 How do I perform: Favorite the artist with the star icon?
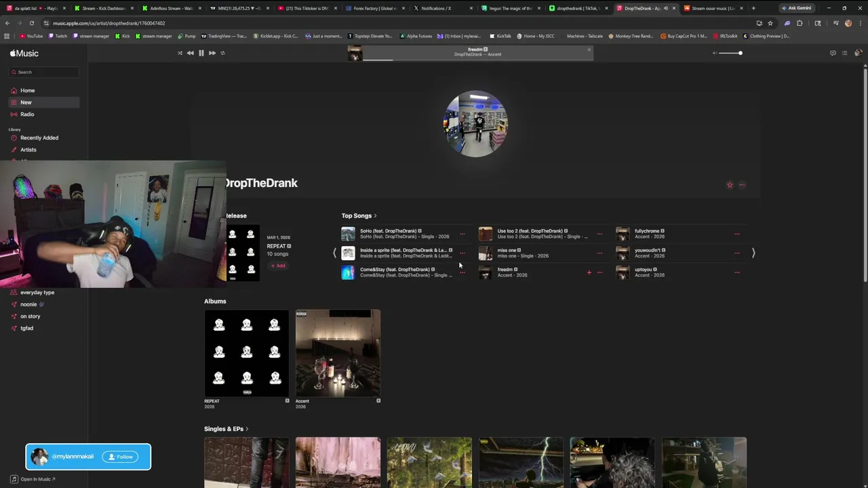click(730, 184)
